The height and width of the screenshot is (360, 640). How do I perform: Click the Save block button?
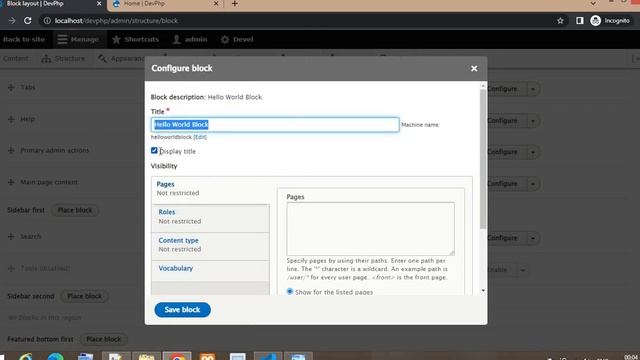tap(182, 310)
